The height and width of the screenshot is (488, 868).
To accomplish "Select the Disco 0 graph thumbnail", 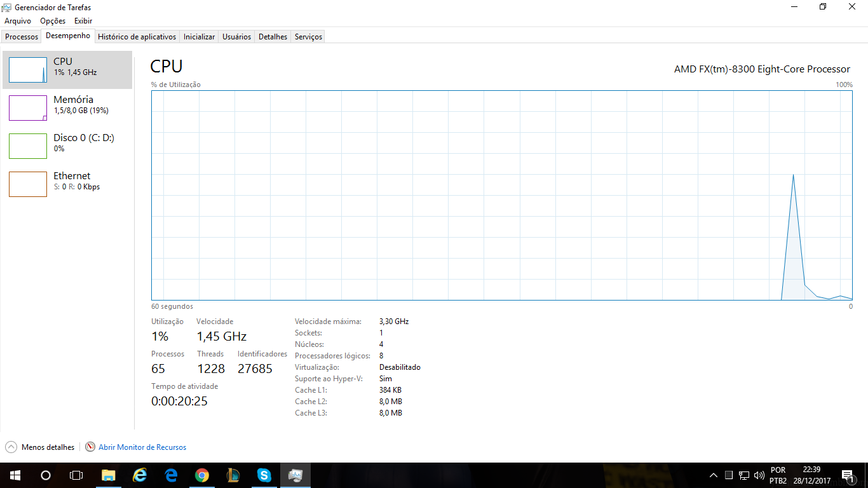I will point(28,146).
